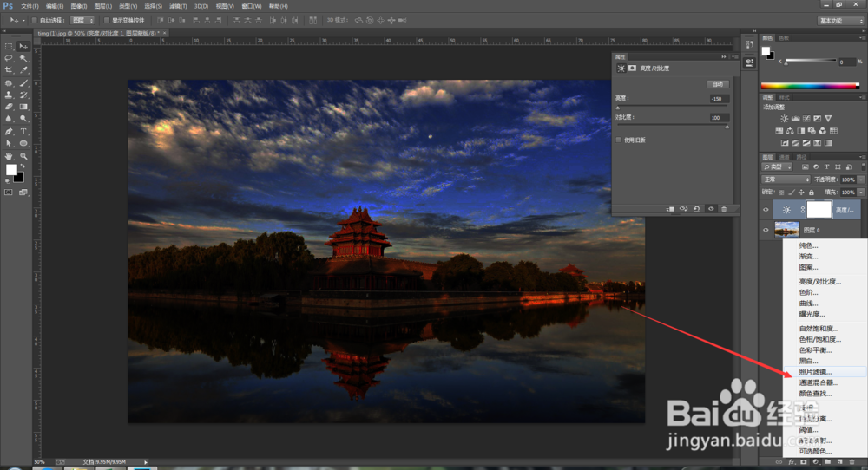The width and height of the screenshot is (868, 470).
Task: Select the Crop tool
Action: click(x=9, y=70)
